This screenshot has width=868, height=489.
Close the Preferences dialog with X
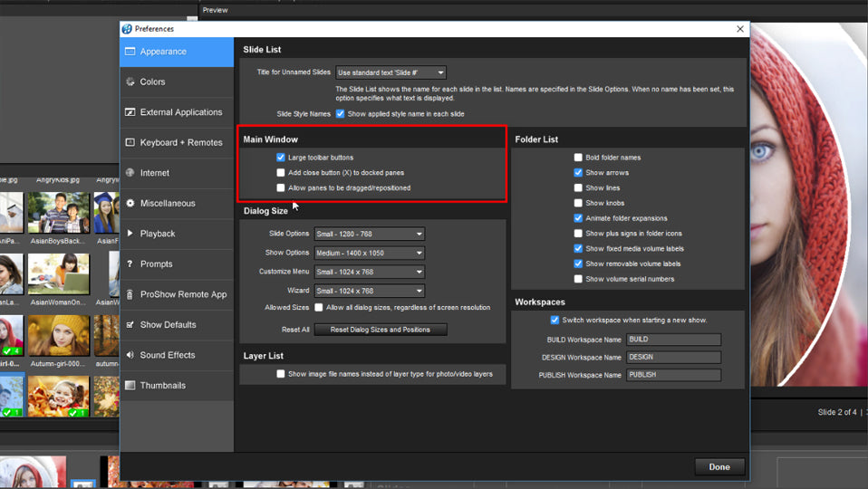(740, 29)
